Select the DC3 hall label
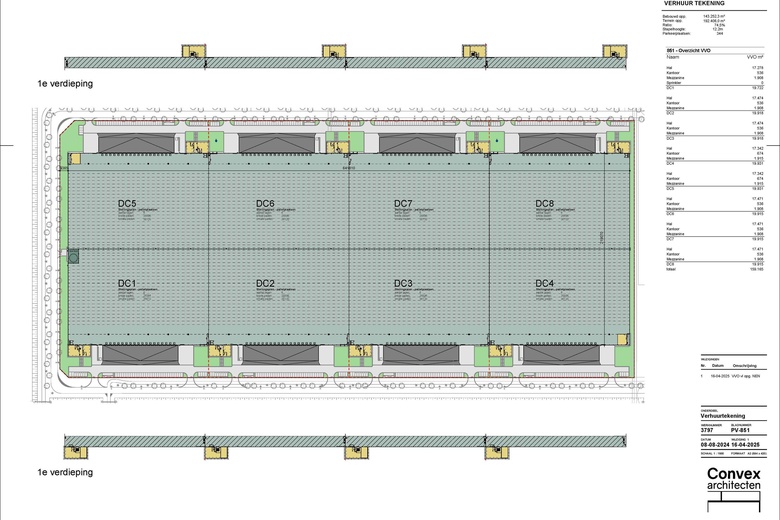This screenshot has width=780, height=520. (403, 283)
